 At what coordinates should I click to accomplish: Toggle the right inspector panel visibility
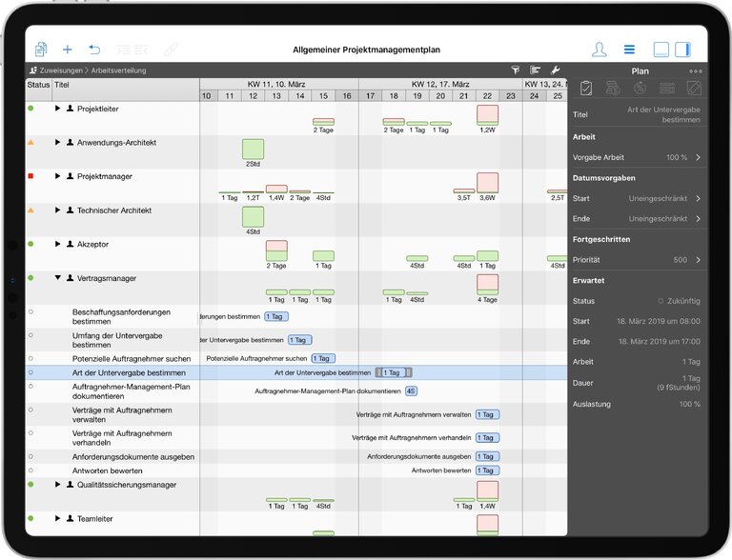(x=683, y=50)
